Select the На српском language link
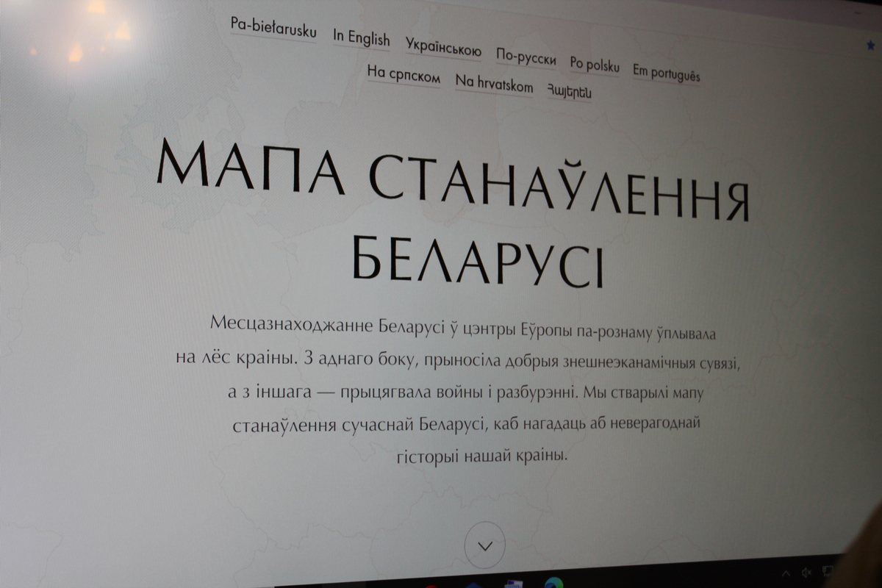Screen dimensions: 882x588 [404, 76]
